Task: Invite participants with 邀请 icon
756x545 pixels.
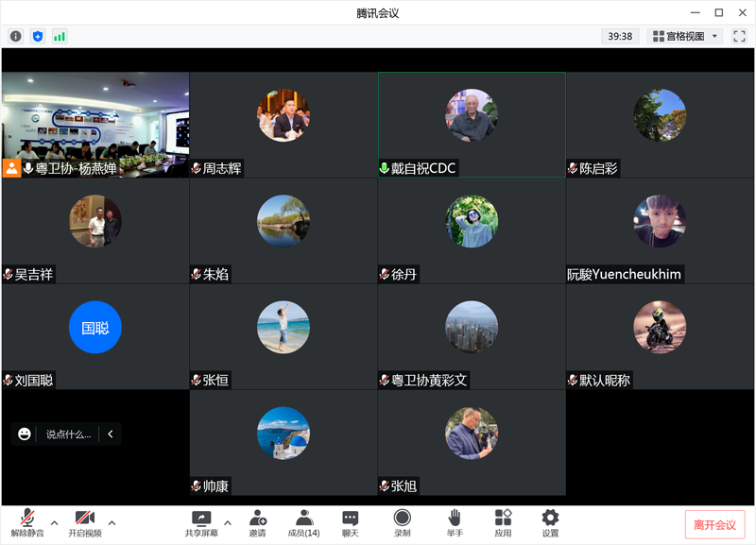Action: (x=257, y=523)
